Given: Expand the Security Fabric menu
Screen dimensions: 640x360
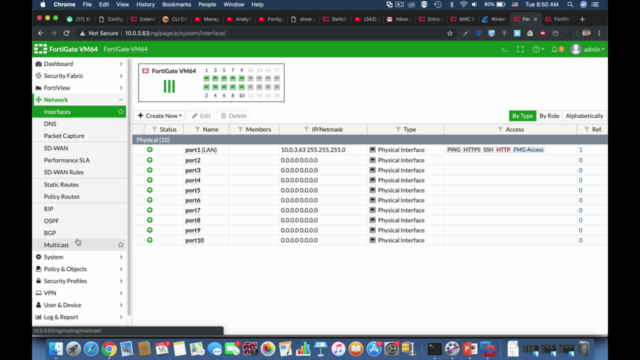Looking at the screenshot, I should click(x=79, y=76).
